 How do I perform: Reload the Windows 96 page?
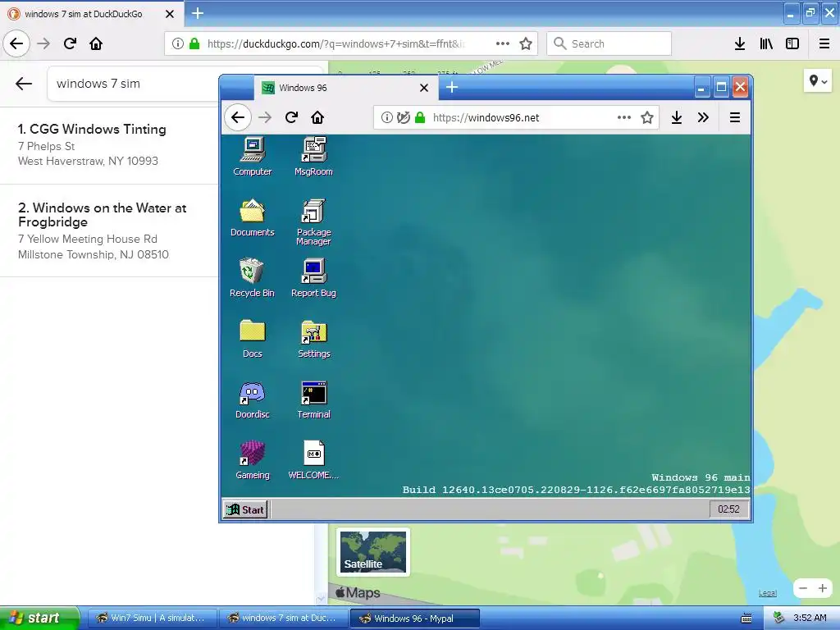291,117
